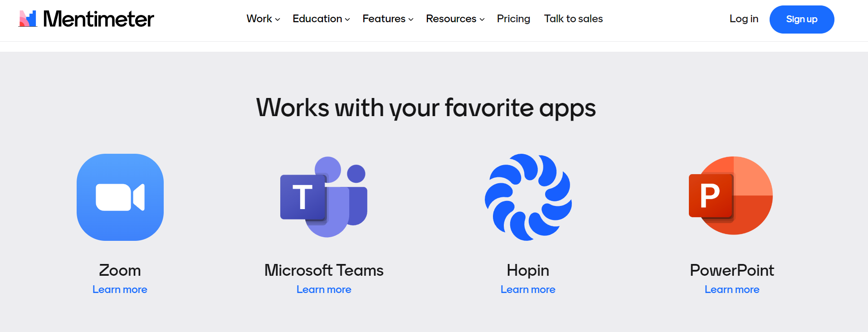The width and height of the screenshot is (868, 332).
Task: Click the "Works with your favorite apps" heading
Action: click(426, 108)
